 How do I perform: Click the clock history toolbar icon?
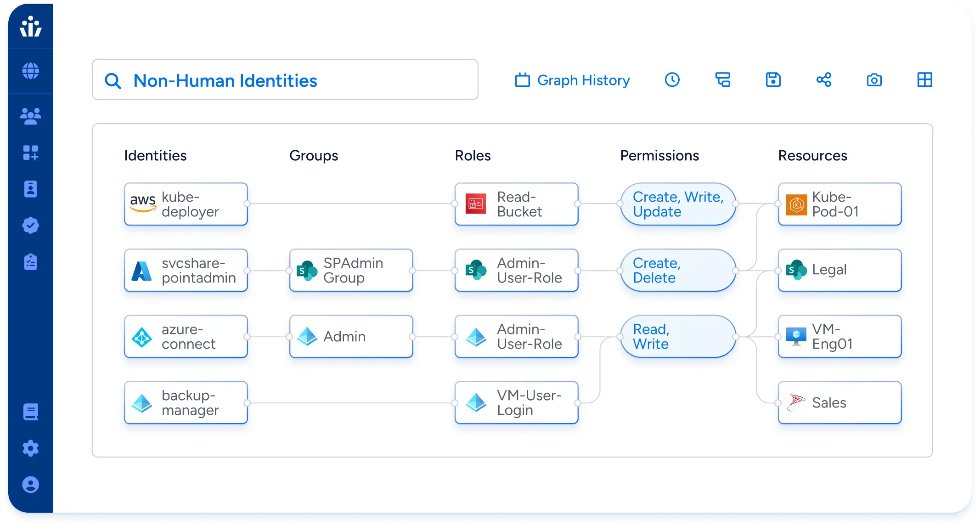click(672, 80)
